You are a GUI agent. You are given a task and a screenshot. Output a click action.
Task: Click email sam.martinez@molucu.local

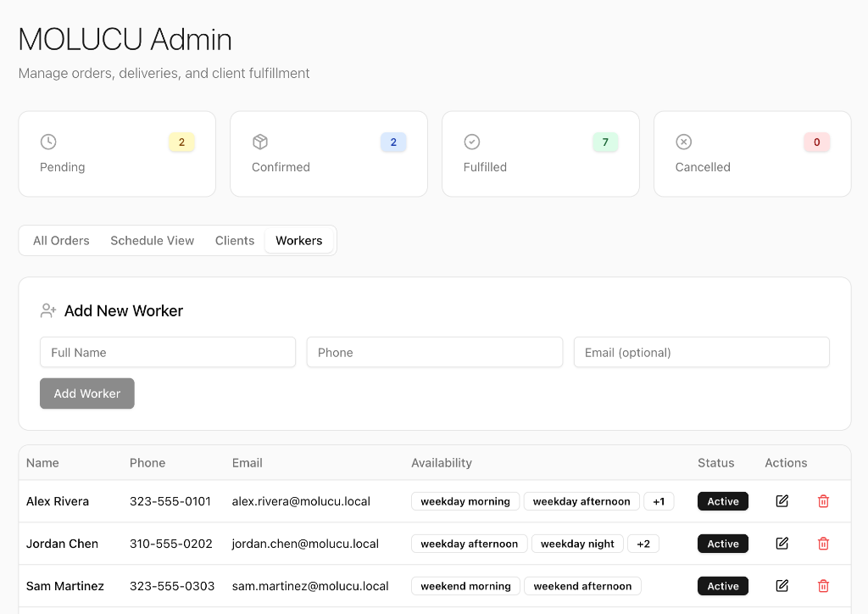310,586
